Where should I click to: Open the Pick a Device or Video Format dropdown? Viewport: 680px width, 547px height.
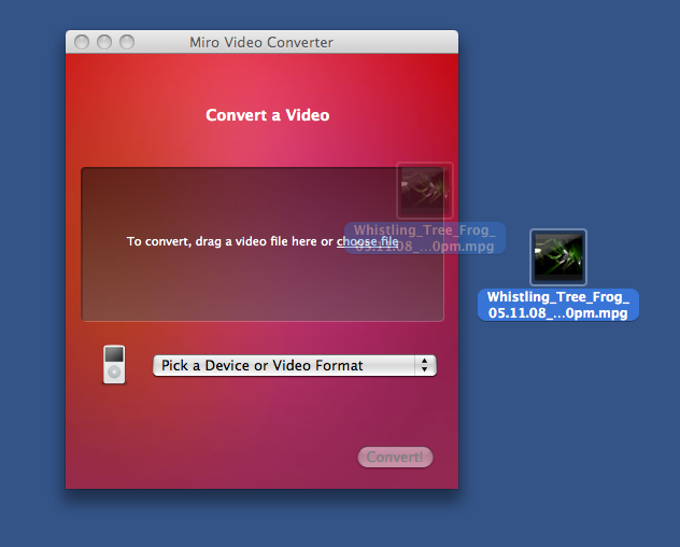[294, 366]
